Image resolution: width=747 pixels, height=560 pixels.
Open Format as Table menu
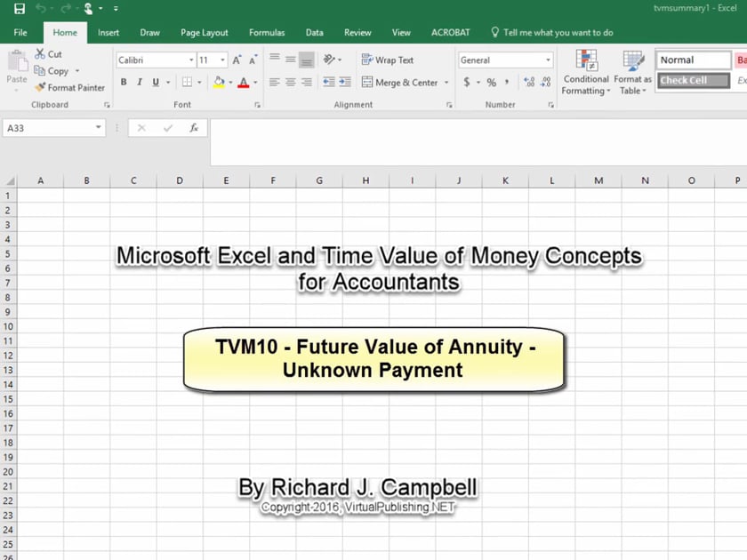point(632,72)
